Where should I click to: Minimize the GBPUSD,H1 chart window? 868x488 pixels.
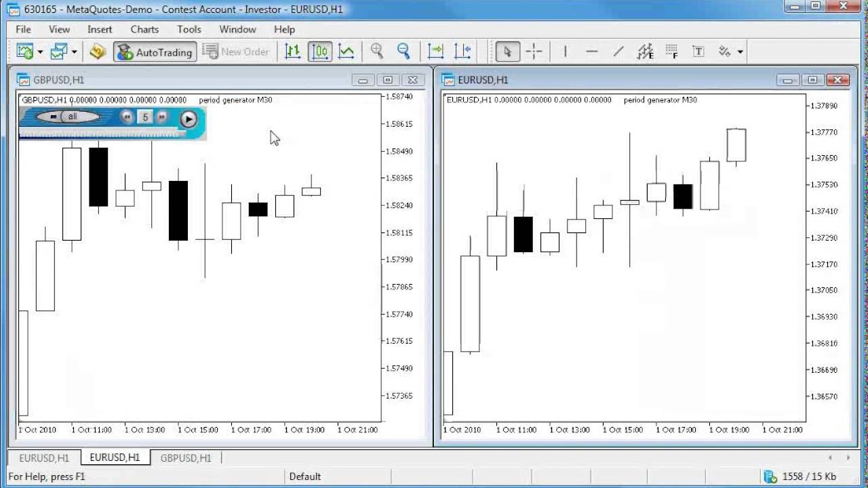click(363, 80)
